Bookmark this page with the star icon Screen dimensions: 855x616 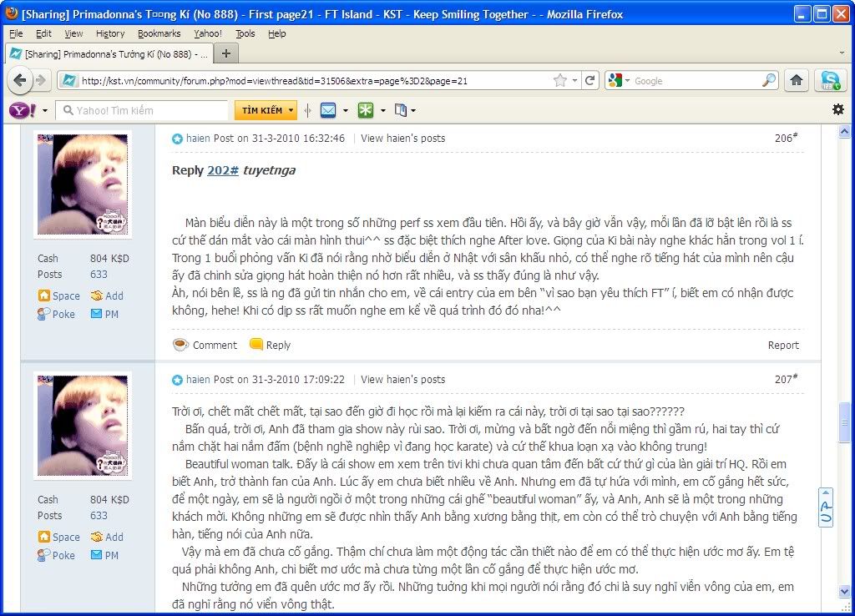coord(560,81)
